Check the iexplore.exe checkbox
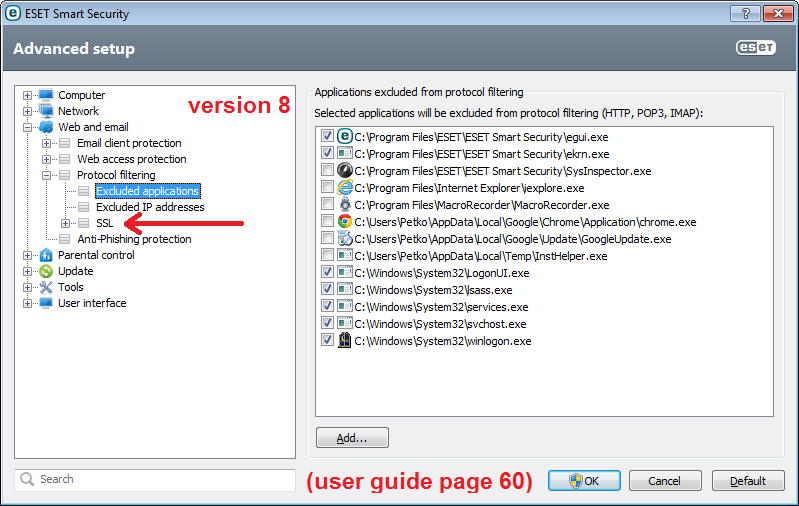 [327, 187]
